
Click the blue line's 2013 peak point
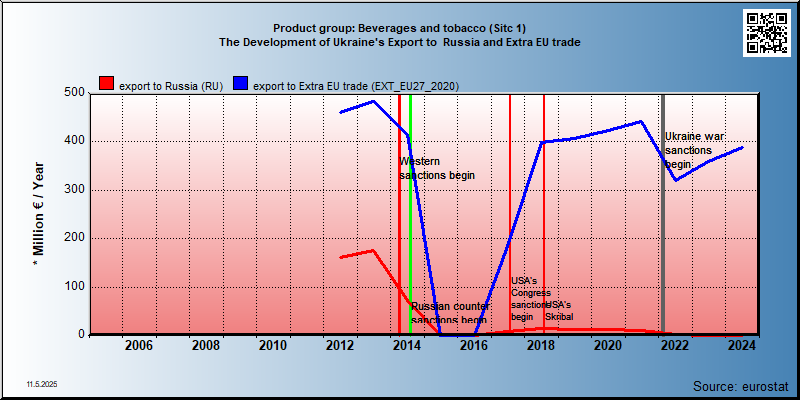coord(373,101)
